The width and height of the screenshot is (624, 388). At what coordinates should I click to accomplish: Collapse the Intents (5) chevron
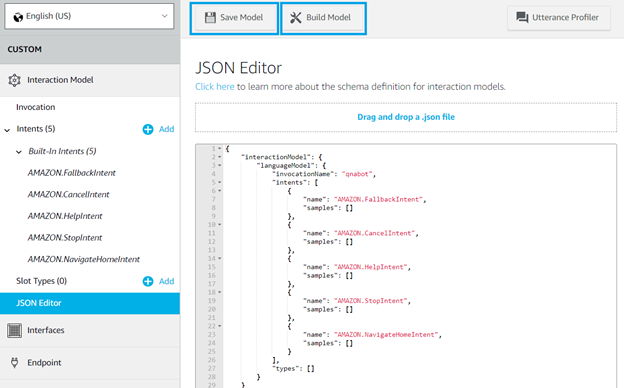[x=7, y=130]
